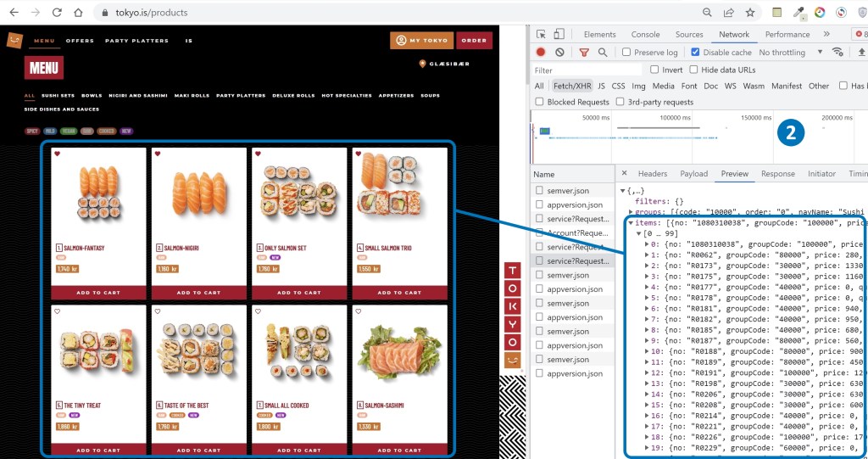Clear the network log

tap(559, 53)
